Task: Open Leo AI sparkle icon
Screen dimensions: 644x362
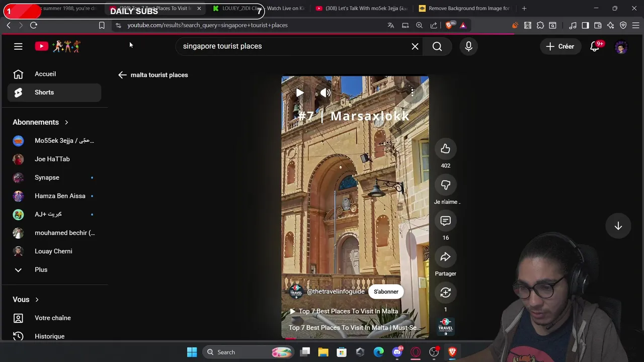Action: pos(610,25)
